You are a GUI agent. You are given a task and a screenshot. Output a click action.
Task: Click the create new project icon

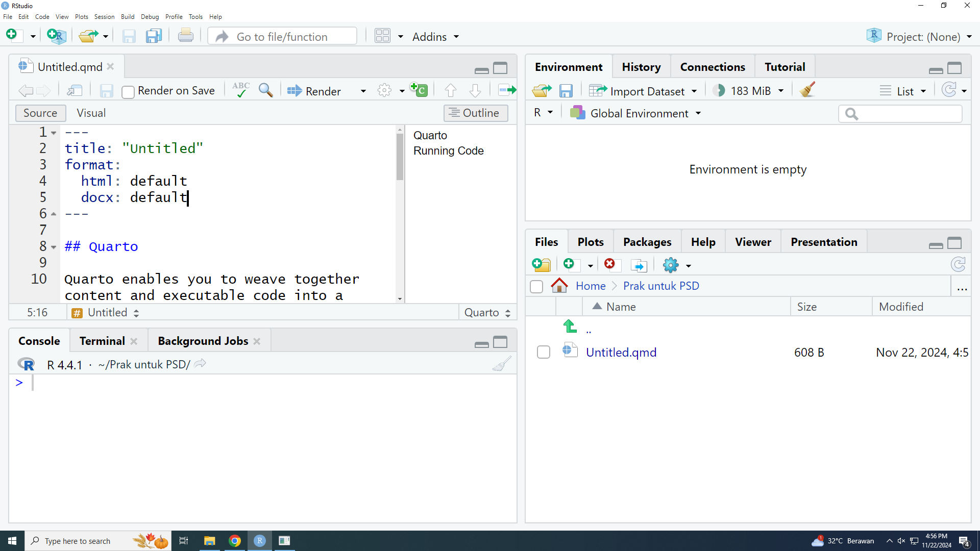coord(56,36)
